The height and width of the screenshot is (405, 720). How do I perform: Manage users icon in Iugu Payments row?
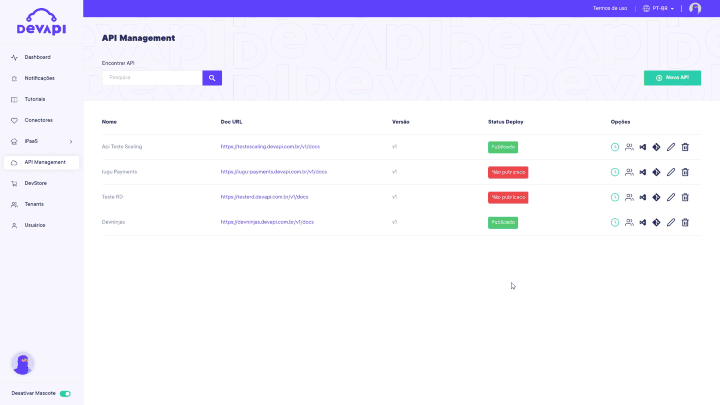(629, 172)
